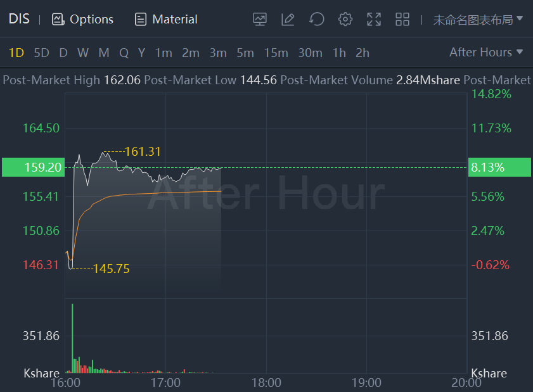Screen dimensions: 533x392
Task: Click the 161.31 high price marker
Action: coord(143,152)
